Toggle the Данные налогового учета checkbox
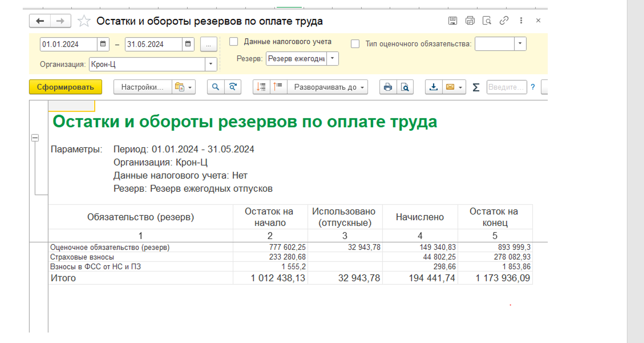This screenshot has height=343, width=644. 234,42
